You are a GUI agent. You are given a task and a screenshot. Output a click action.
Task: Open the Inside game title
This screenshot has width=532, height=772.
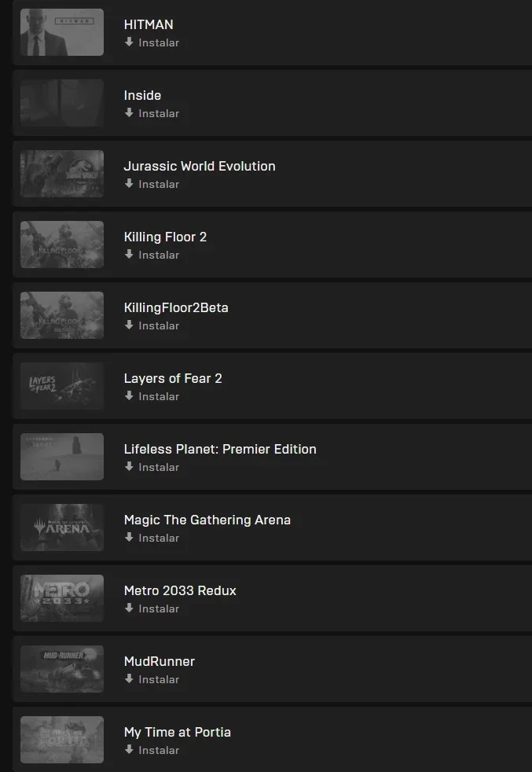pos(142,95)
